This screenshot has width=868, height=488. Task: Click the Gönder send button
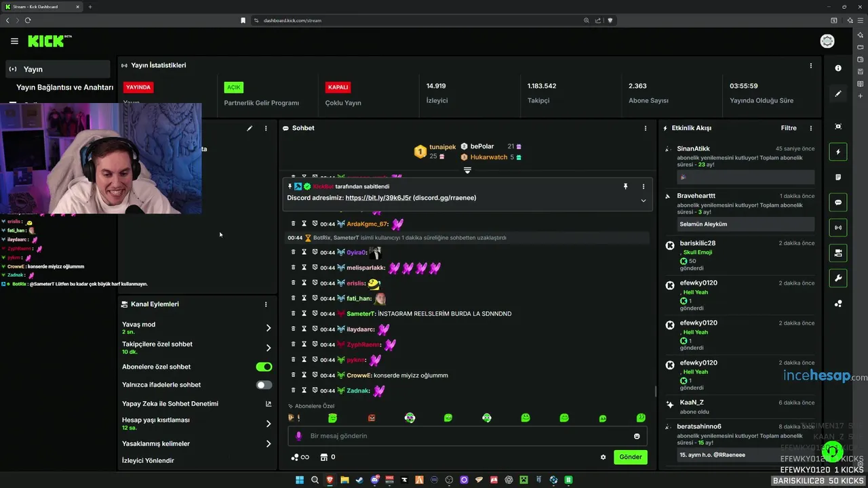[631, 457]
